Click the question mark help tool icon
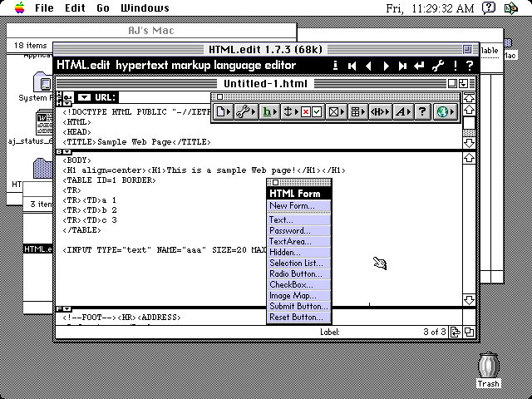The width and height of the screenshot is (532, 399). coord(423,111)
